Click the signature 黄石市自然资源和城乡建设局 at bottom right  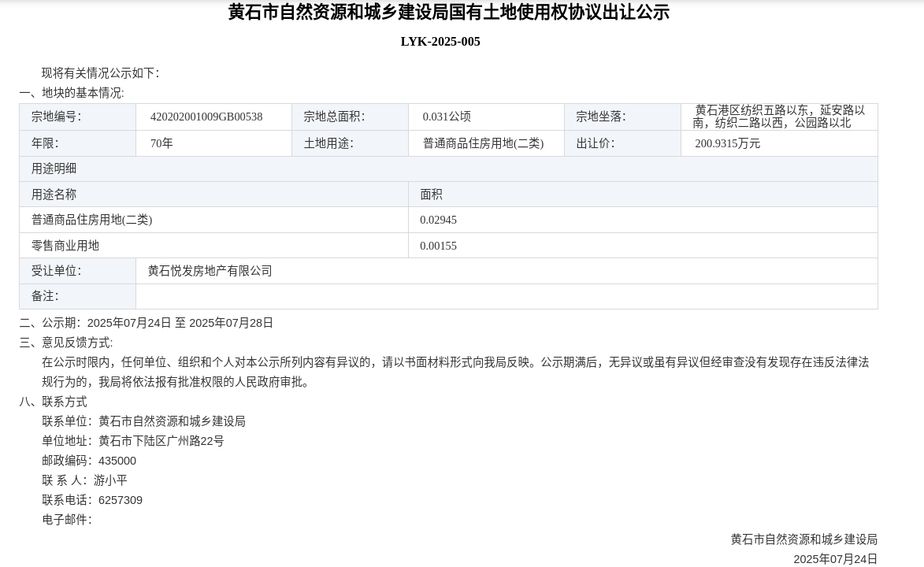pyautogui.click(x=803, y=539)
